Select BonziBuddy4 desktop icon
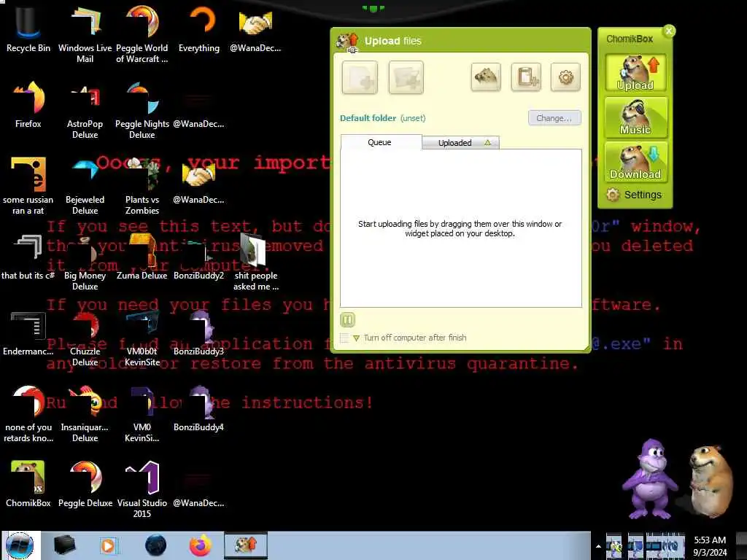Viewport: 747px width, 560px height. pos(198,408)
